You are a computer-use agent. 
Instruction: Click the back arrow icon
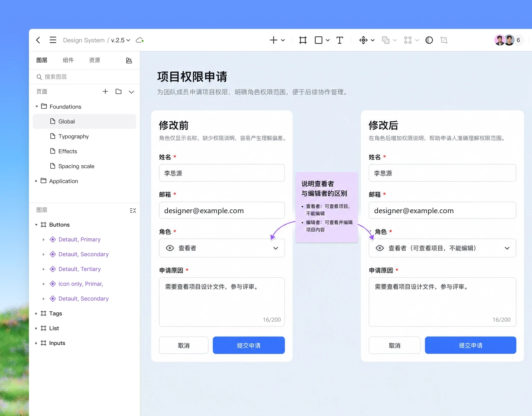click(x=38, y=40)
